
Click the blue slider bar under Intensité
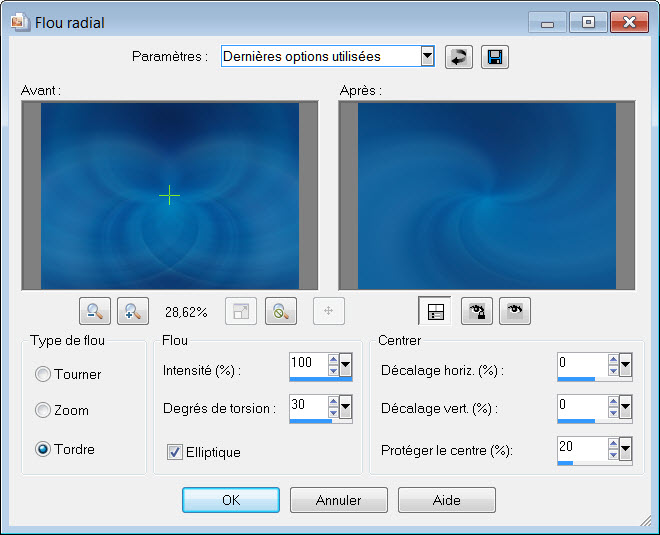click(321, 379)
